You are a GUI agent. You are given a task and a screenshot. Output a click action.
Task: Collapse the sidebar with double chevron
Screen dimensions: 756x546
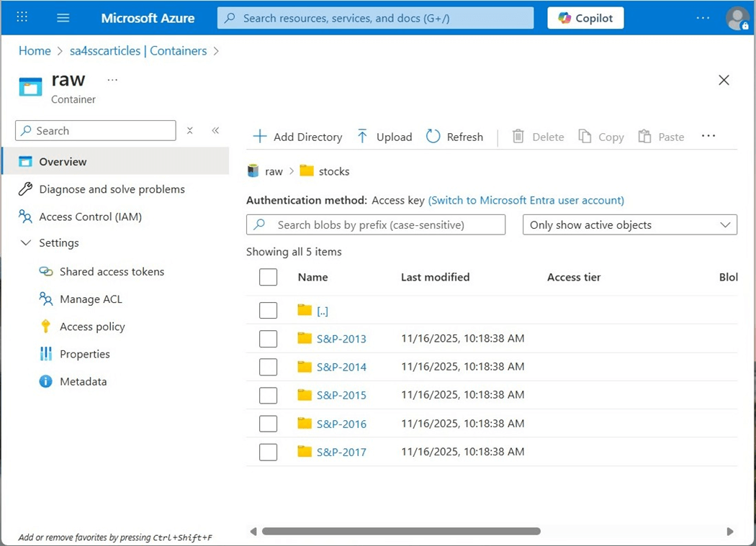pos(215,131)
